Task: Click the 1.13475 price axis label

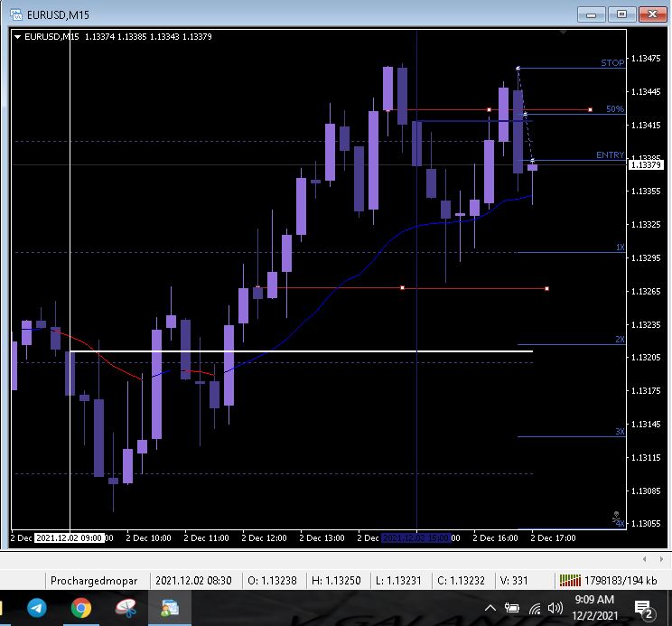Action: [x=646, y=59]
